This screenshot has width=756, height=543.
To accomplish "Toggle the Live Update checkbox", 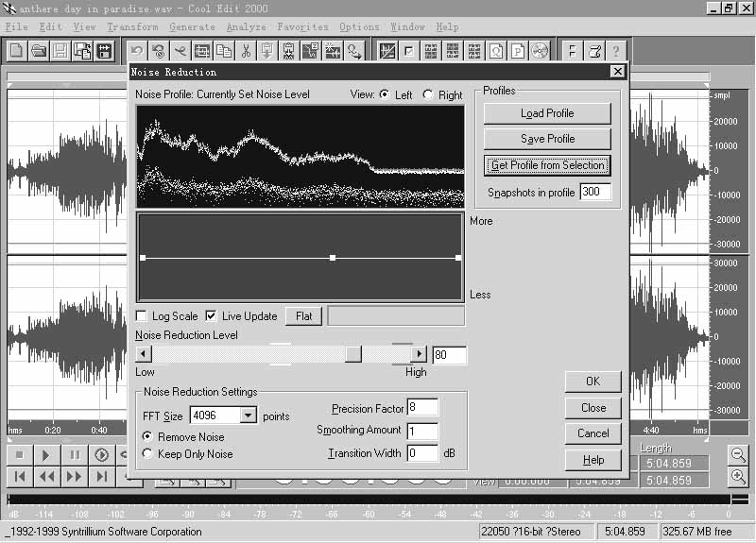I will (x=211, y=316).
